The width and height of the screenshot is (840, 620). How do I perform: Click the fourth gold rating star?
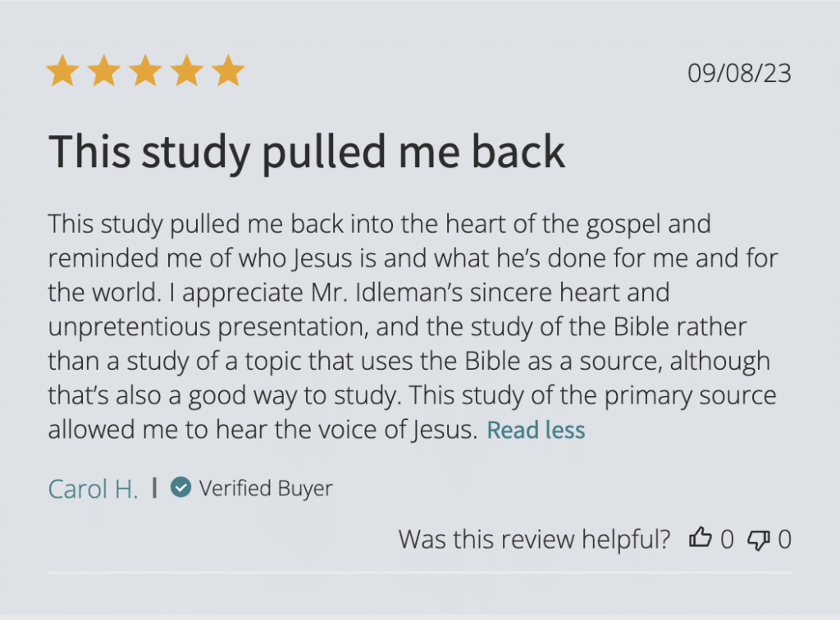(x=187, y=72)
